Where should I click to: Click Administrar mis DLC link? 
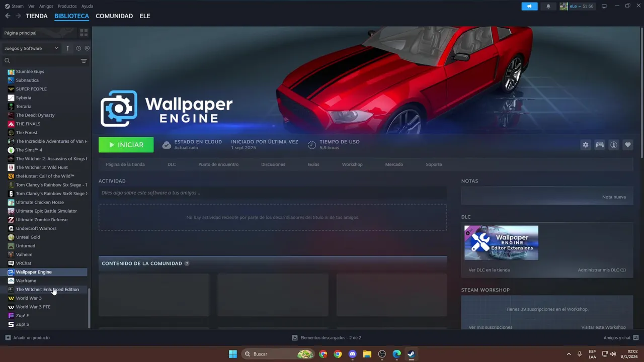point(602,270)
